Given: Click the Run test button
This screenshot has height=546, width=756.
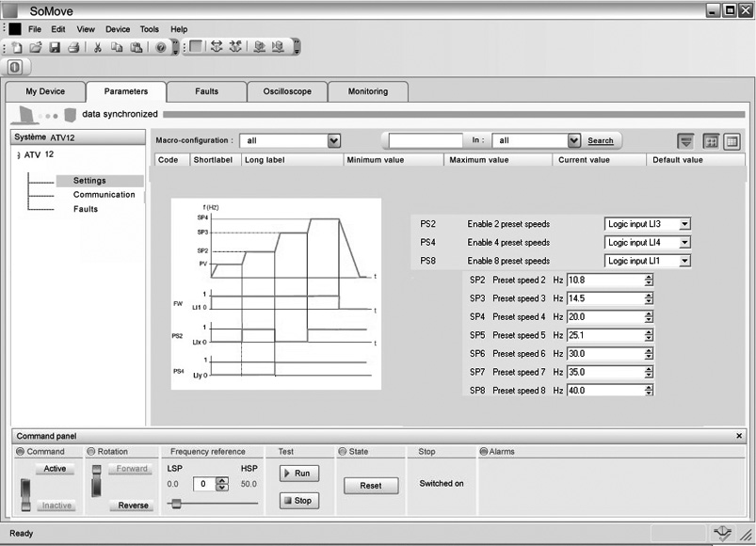Looking at the screenshot, I should tap(299, 474).
